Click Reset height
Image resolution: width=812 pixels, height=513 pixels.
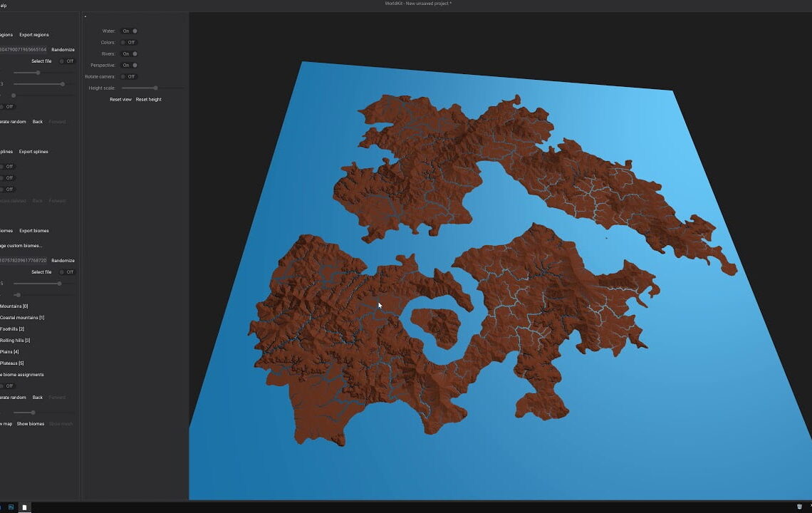[x=148, y=99]
